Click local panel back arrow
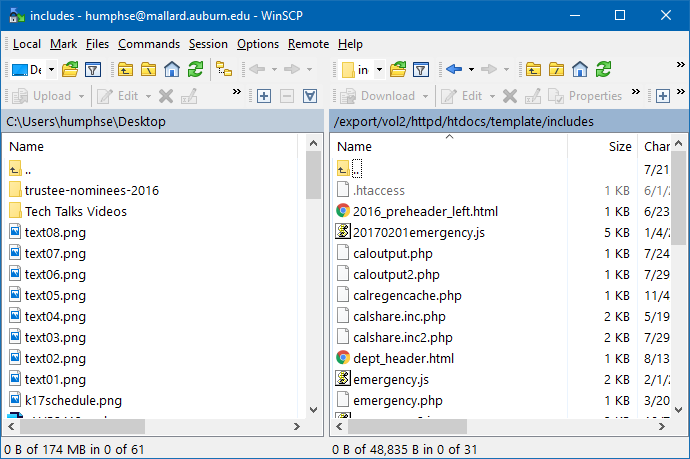690x459 pixels. (x=257, y=70)
